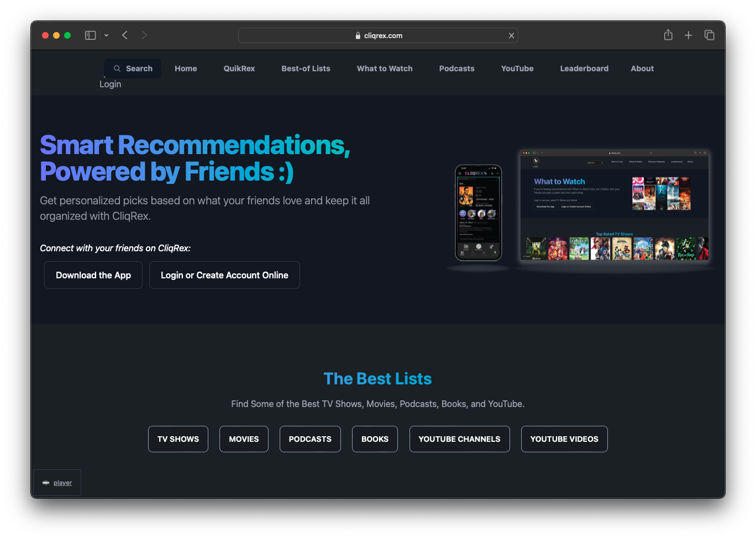
Task: Navigate to What to Watch
Action: (x=385, y=68)
